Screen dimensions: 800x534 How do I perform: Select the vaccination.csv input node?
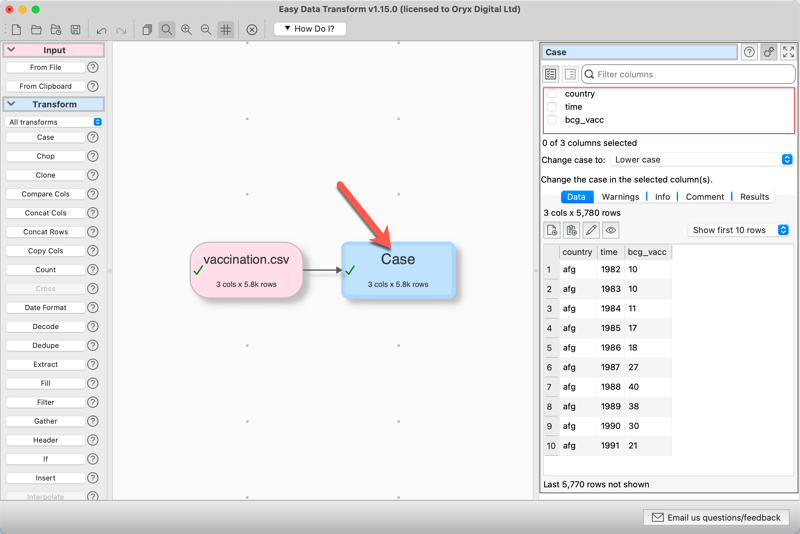point(246,270)
